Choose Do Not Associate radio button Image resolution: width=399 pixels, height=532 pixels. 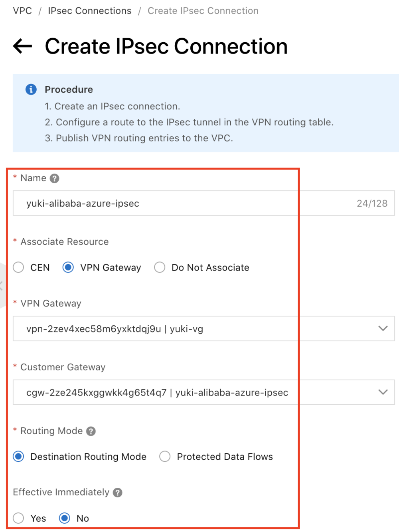coord(160,267)
